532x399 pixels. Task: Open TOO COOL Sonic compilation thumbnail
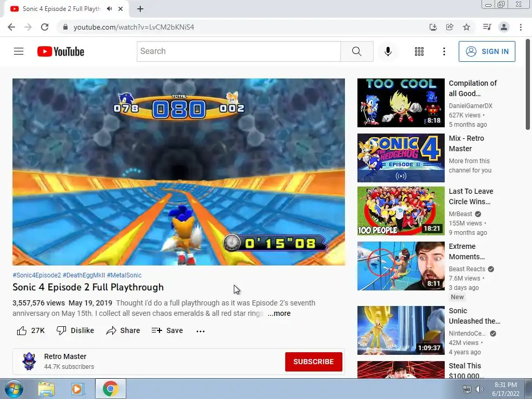[401, 103]
